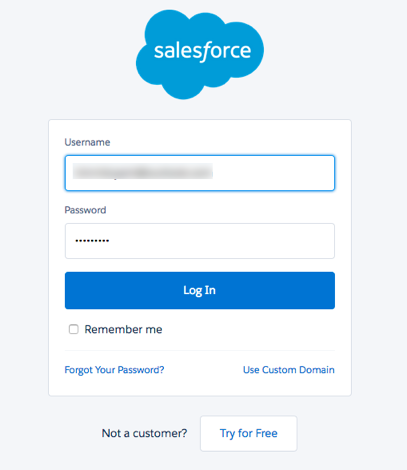
Task: Click the Not a customer? text
Action: pyautogui.click(x=144, y=433)
